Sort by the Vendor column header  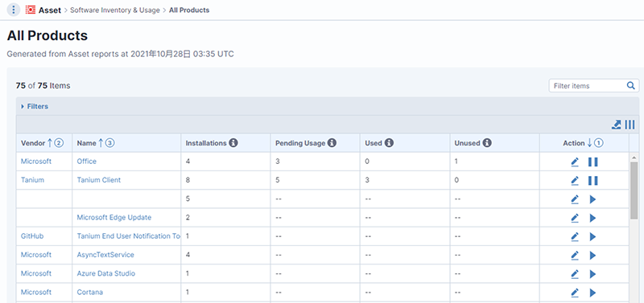click(33, 143)
